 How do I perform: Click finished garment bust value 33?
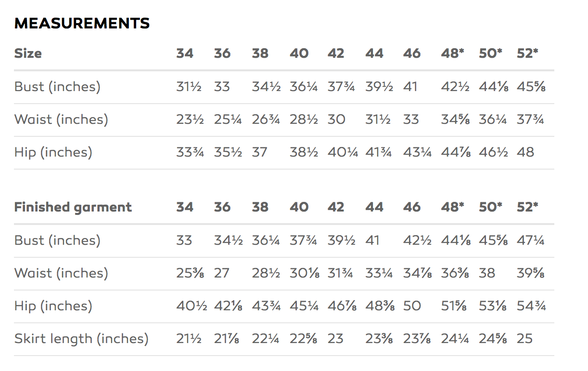coord(184,240)
